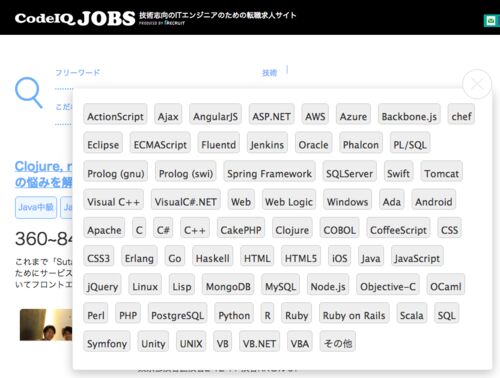
Task: Choose the Ajax tag
Action: click(168, 114)
